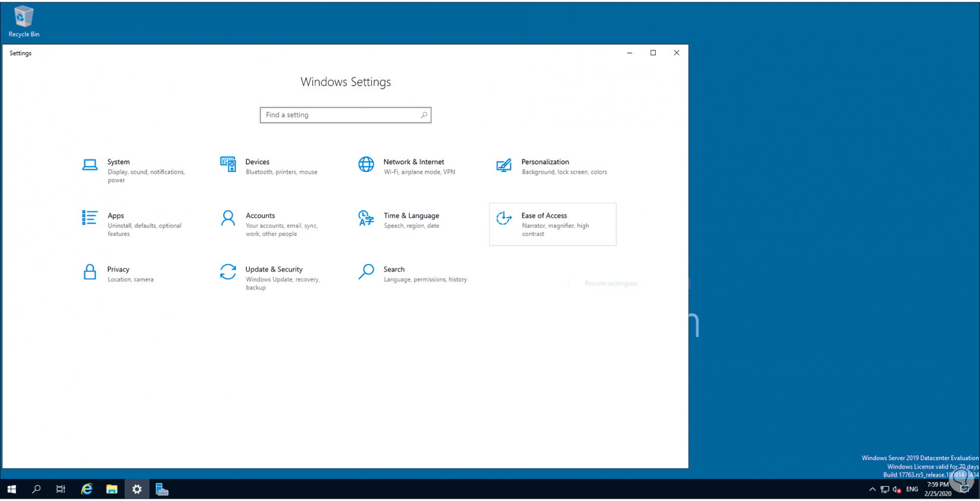Minimize the Settings window
Viewport: 980px width, 501px height.
pos(630,53)
